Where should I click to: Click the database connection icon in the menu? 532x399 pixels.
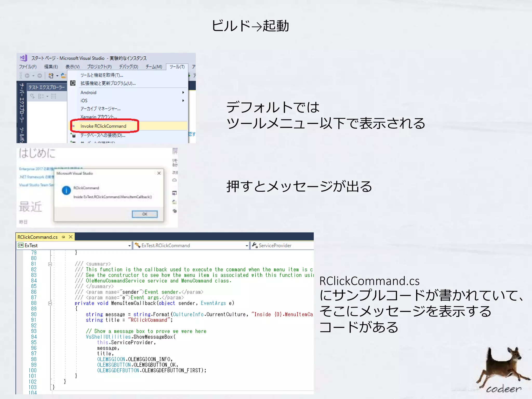(x=73, y=135)
